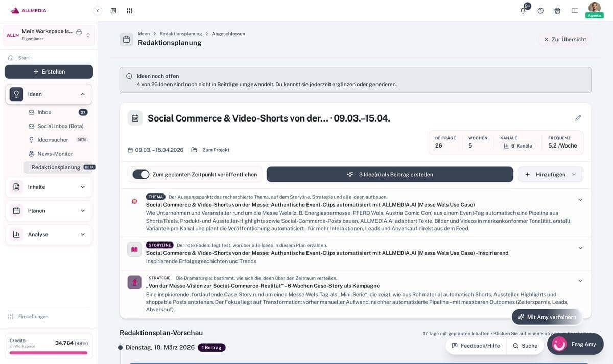Open the user profile avatar
Viewport: 613px width, 364px height.
click(x=595, y=7)
